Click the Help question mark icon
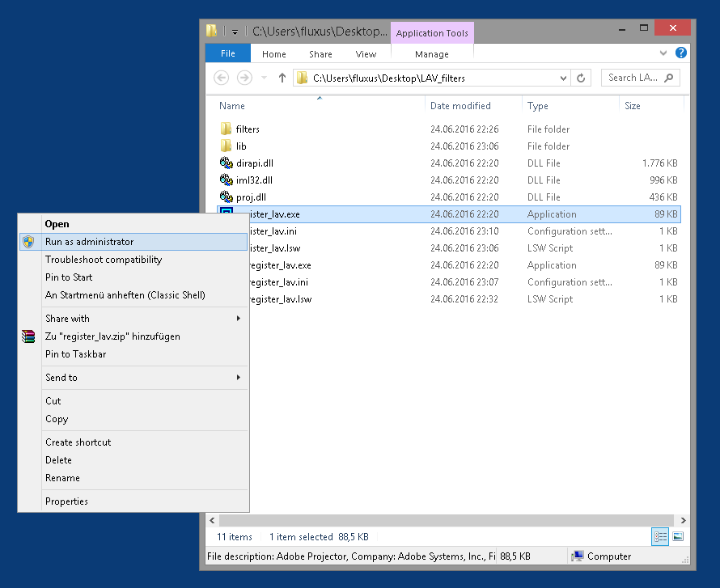720x588 pixels. 680,53
